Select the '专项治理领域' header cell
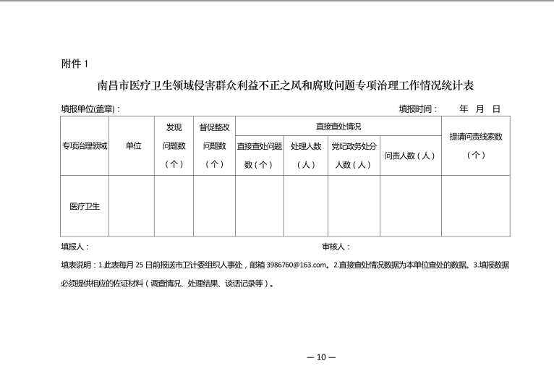The image size is (554, 392). click(84, 145)
